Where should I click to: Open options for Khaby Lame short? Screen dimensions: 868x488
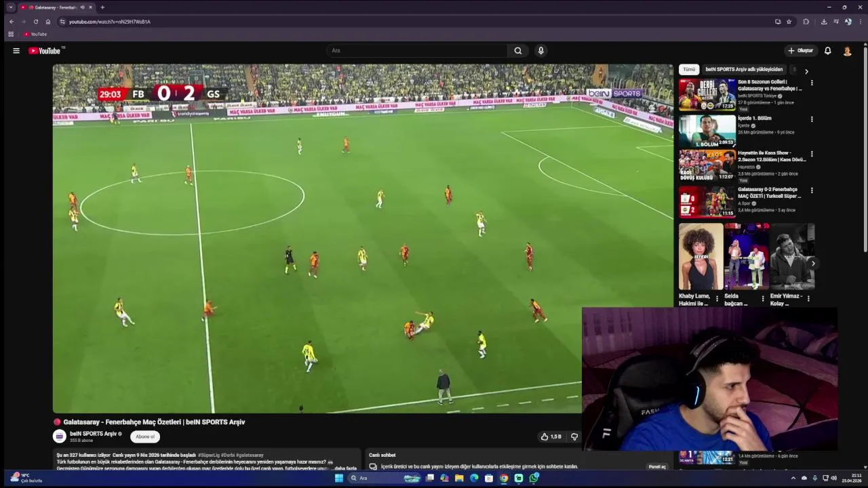[717, 299]
